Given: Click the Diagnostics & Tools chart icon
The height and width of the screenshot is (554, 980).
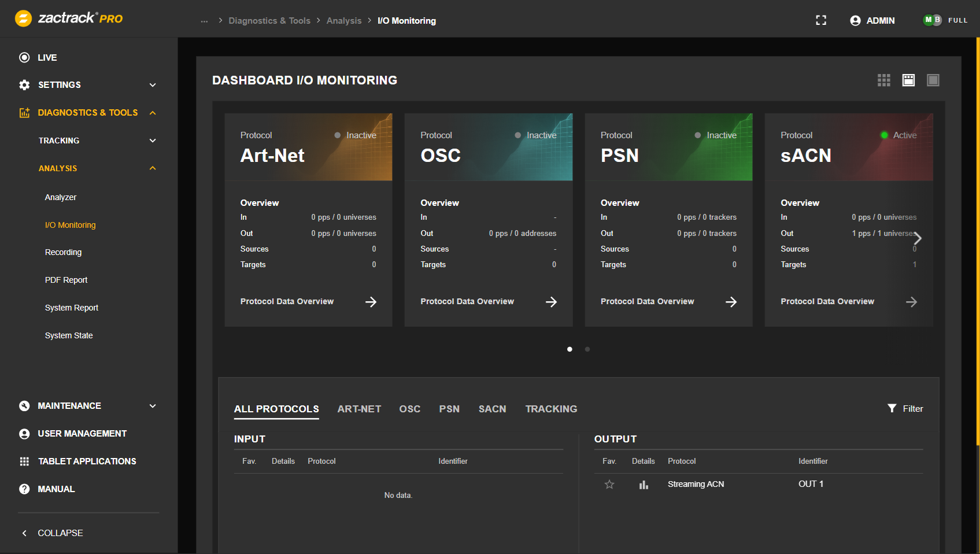Looking at the screenshot, I should tap(24, 113).
